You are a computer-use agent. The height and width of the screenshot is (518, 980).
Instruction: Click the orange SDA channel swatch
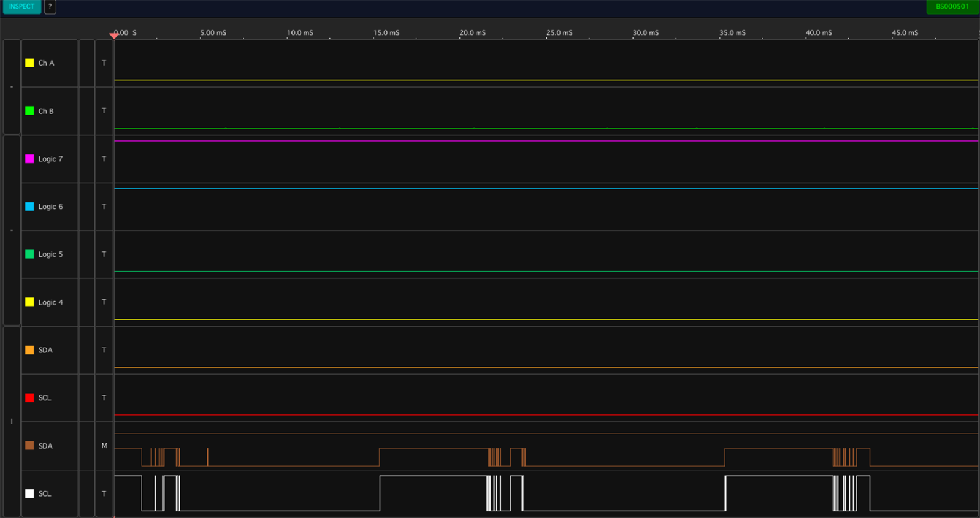click(x=29, y=350)
